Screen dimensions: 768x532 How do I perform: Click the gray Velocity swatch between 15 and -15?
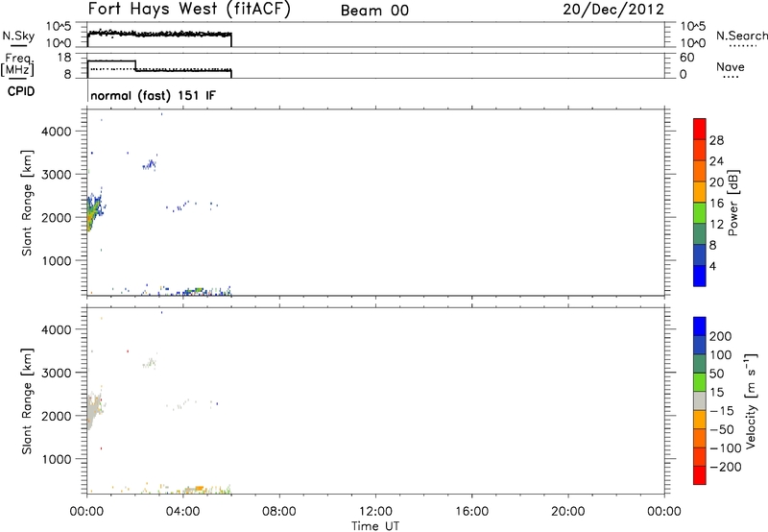coord(700,400)
